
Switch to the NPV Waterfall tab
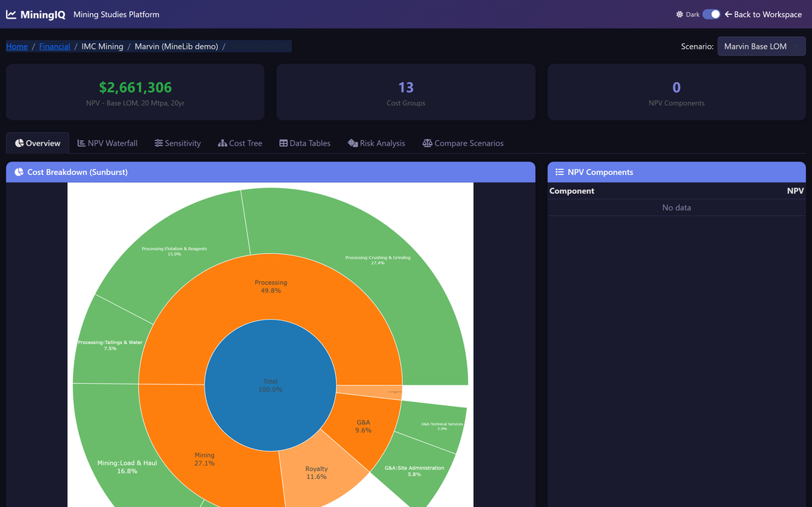107,143
